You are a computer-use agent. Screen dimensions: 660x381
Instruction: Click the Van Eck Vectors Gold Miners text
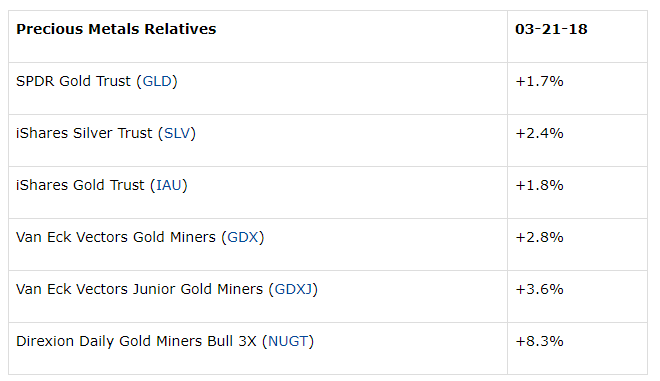116,237
